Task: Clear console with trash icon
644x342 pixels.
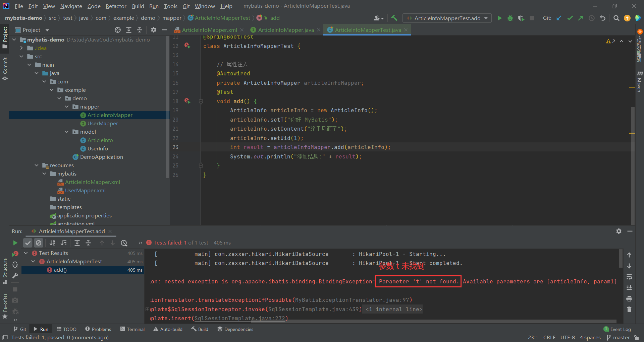Action: (x=629, y=310)
